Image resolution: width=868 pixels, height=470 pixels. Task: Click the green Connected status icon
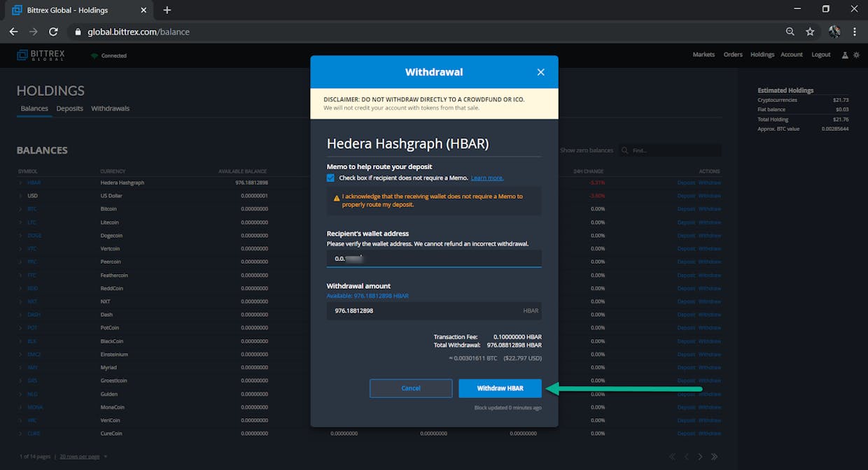94,55
